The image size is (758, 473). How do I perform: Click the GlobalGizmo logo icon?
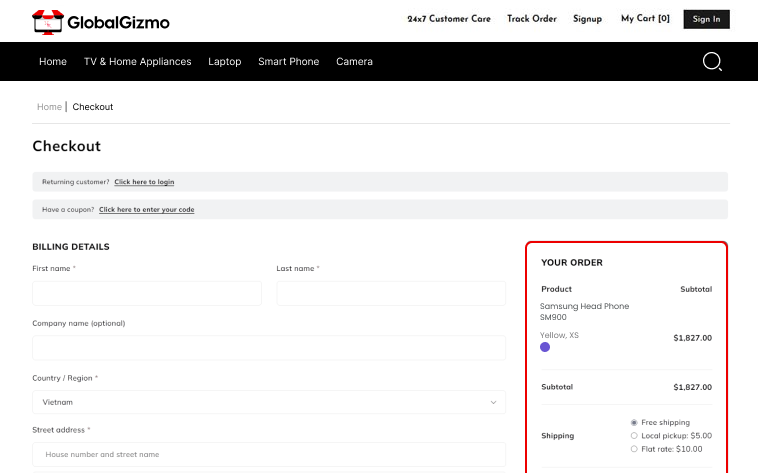[48, 21]
